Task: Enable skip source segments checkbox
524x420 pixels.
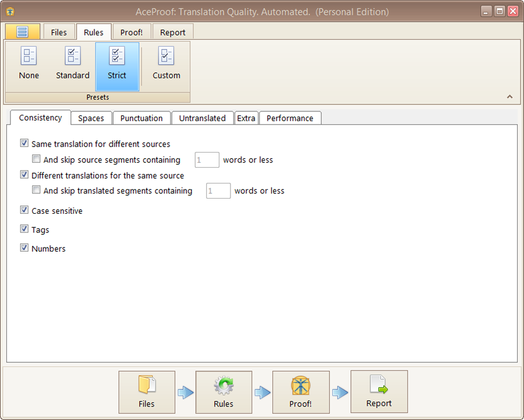Action: (37, 159)
